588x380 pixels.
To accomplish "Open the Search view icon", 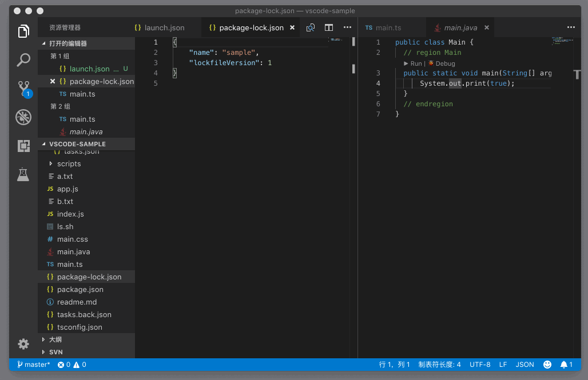I will pyautogui.click(x=23, y=59).
